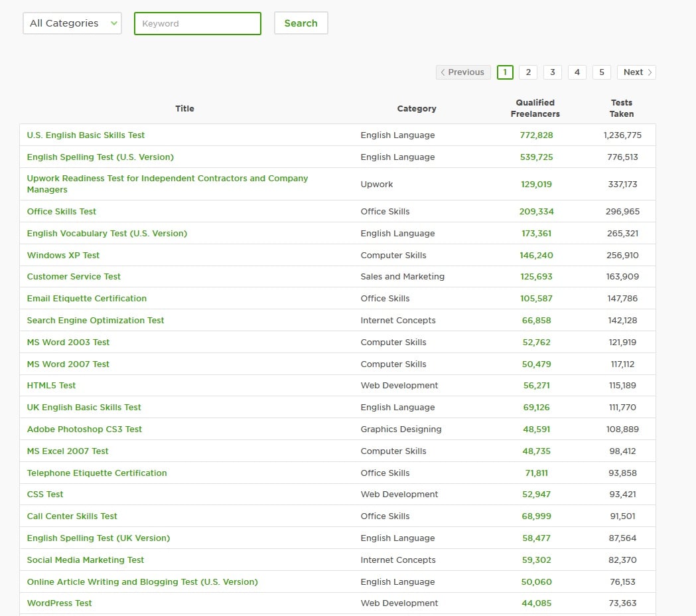Select page 2 in pagination
The height and width of the screenshot is (616, 696).
[x=528, y=72]
